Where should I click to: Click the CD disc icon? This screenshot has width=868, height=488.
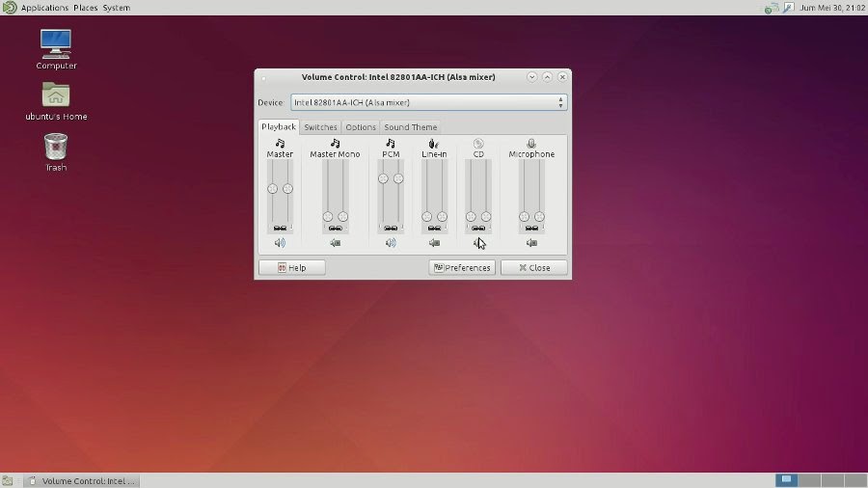coord(478,144)
